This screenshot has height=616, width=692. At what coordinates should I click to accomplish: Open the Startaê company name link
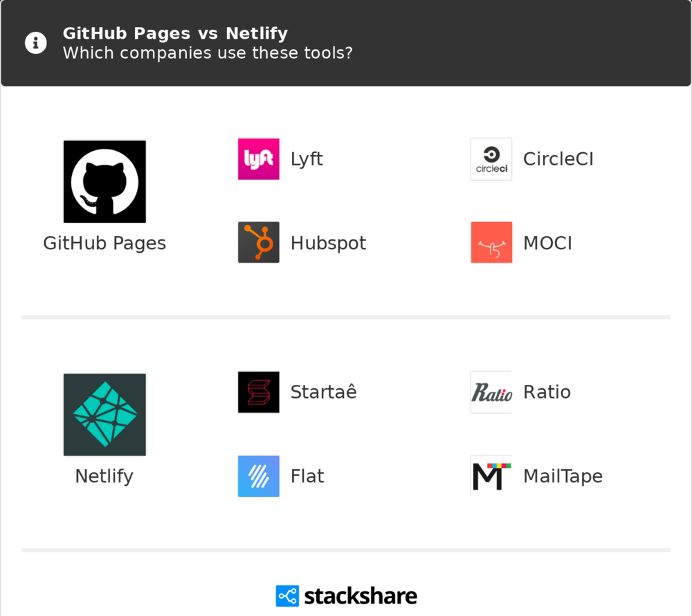pyautogui.click(x=323, y=392)
